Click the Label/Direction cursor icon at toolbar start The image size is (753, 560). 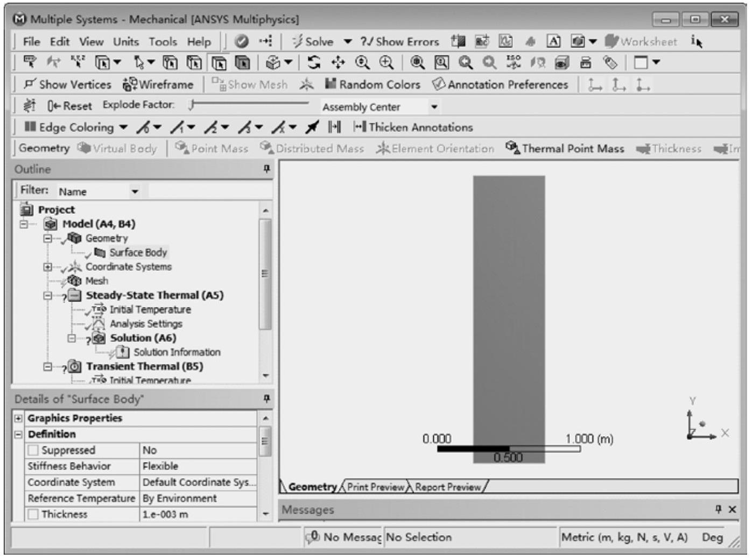pos(30,63)
